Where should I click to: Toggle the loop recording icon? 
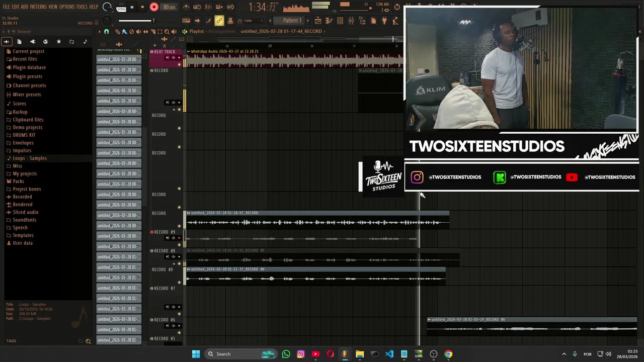(230, 7)
